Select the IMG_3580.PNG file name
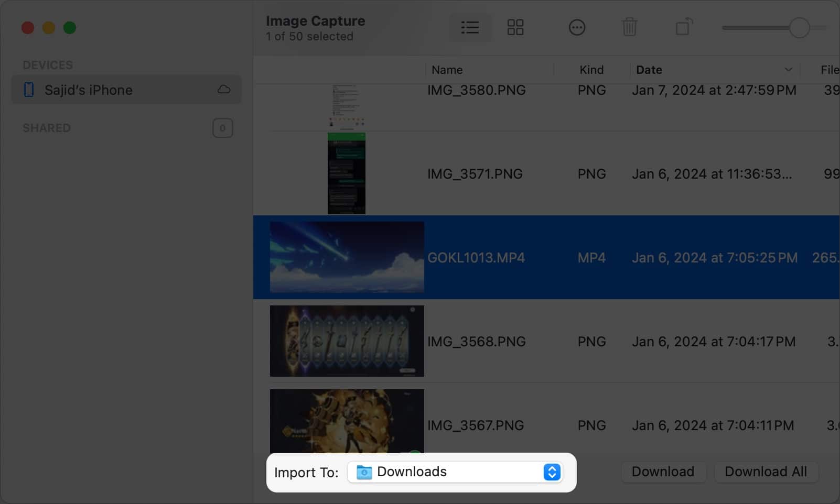The height and width of the screenshot is (504, 840). tap(476, 90)
